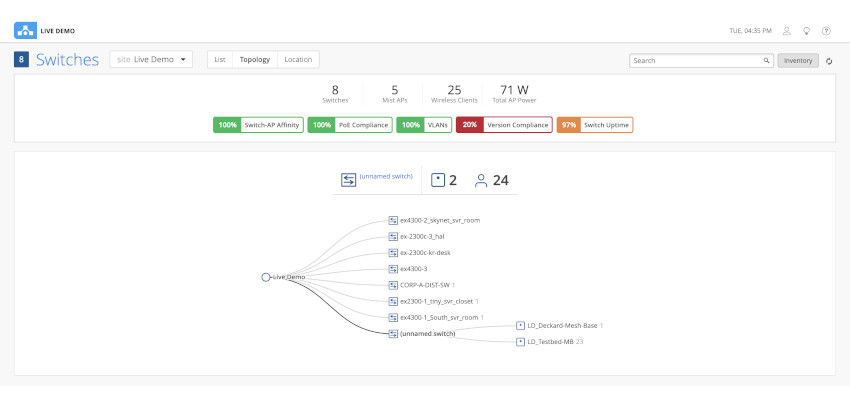Switch to the List view tab
This screenshot has height=406, width=850.
point(220,60)
